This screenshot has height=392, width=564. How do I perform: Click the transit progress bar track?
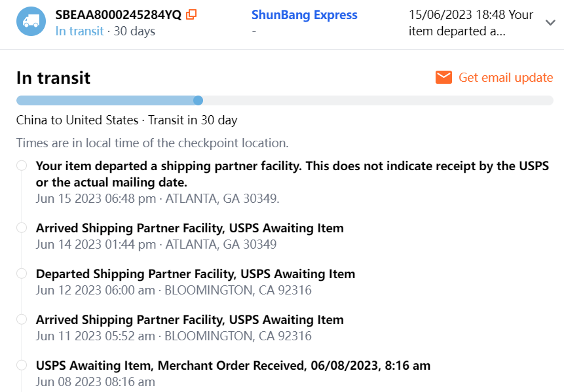(x=373, y=100)
